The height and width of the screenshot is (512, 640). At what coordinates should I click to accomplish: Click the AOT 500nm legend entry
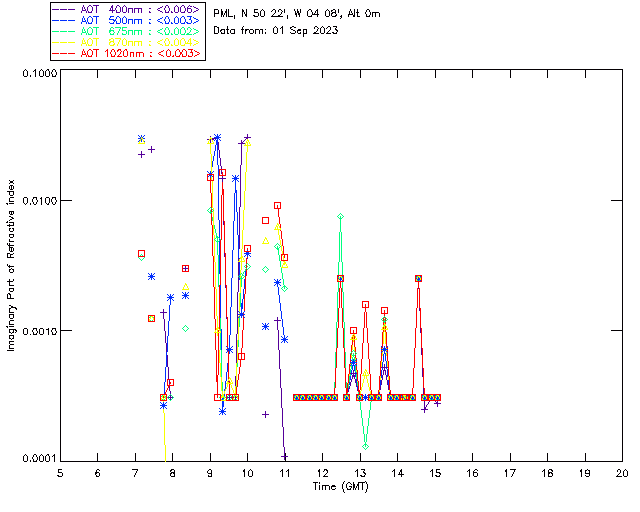coord(126,20)
